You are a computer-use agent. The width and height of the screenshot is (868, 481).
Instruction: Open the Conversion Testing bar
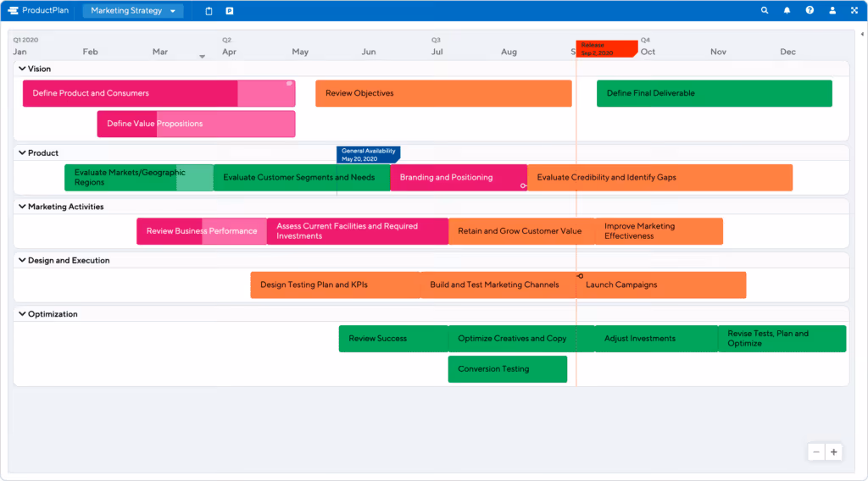(x=508, y=368)
